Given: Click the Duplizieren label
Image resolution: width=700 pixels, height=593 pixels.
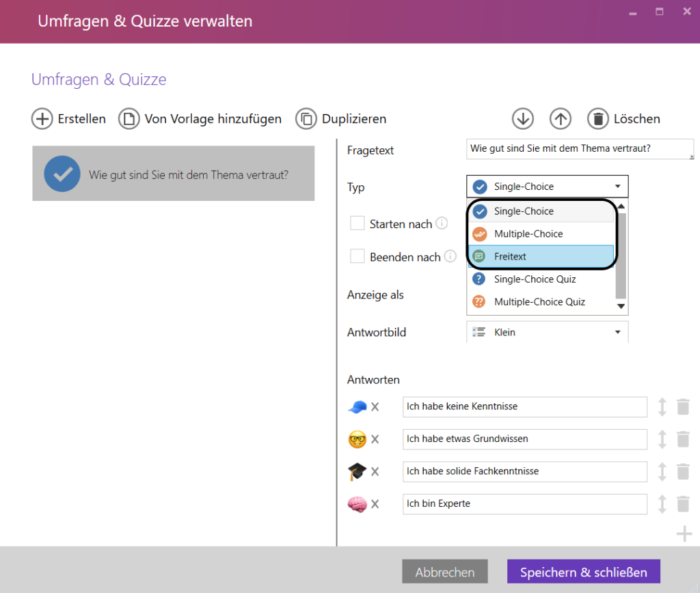Looking at the screenshot, I should [x=354, y=119].
